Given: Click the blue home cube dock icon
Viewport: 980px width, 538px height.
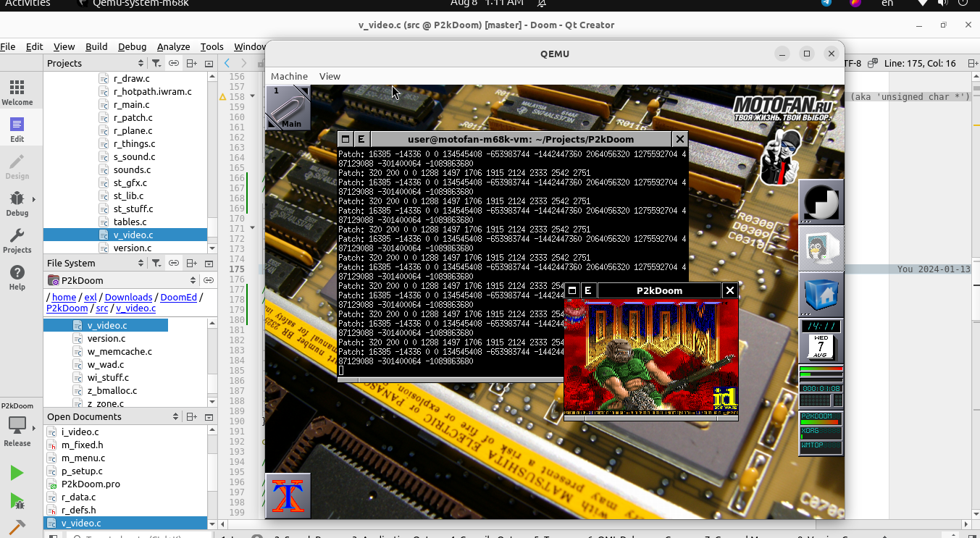Looking at the screenshot, I should pyautogui.click(x=821, y=295).
